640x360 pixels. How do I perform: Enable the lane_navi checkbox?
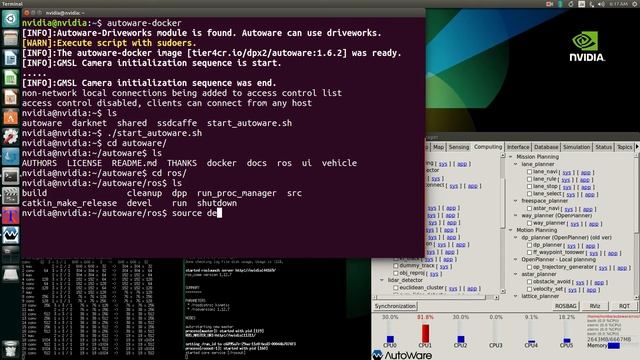tap(529, 172)
